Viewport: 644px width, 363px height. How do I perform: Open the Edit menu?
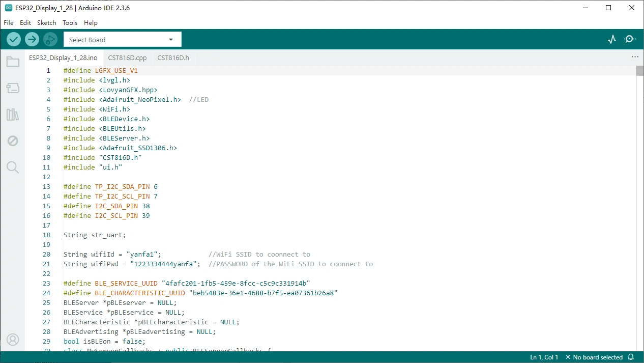25,23
